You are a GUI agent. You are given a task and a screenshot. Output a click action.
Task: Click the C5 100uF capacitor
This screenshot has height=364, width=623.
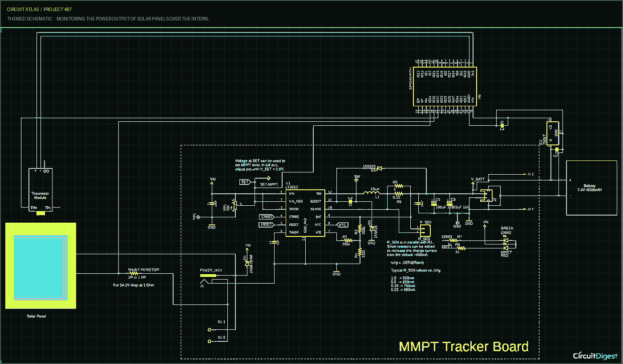tap(434, 204)
